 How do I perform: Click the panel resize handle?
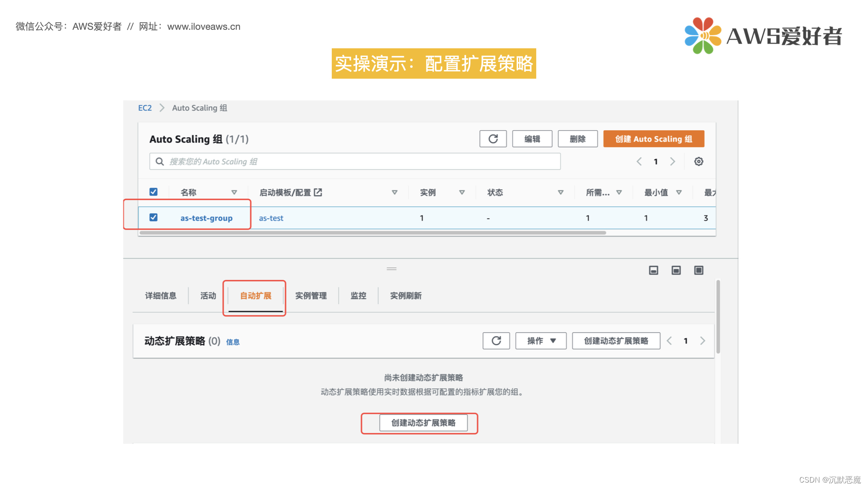tap(392, 269)
